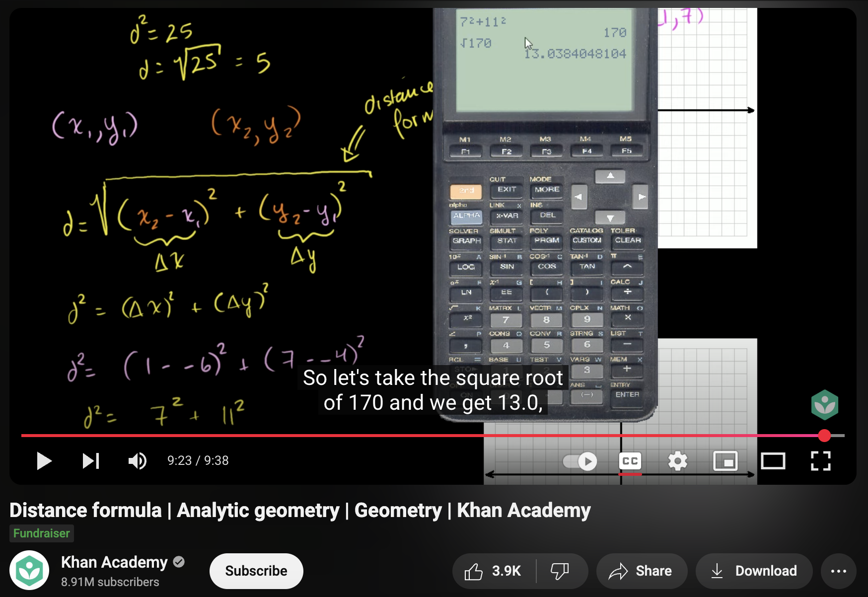
Task: Open the more actions menu
Action: (x=838, y=571)
